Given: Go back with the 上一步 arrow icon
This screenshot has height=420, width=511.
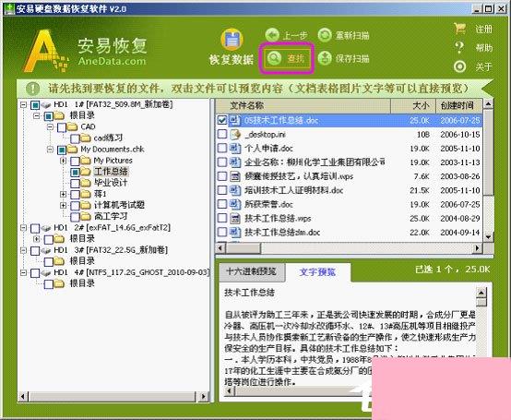Looking at the screenshot, I should [x=272, y=35].
